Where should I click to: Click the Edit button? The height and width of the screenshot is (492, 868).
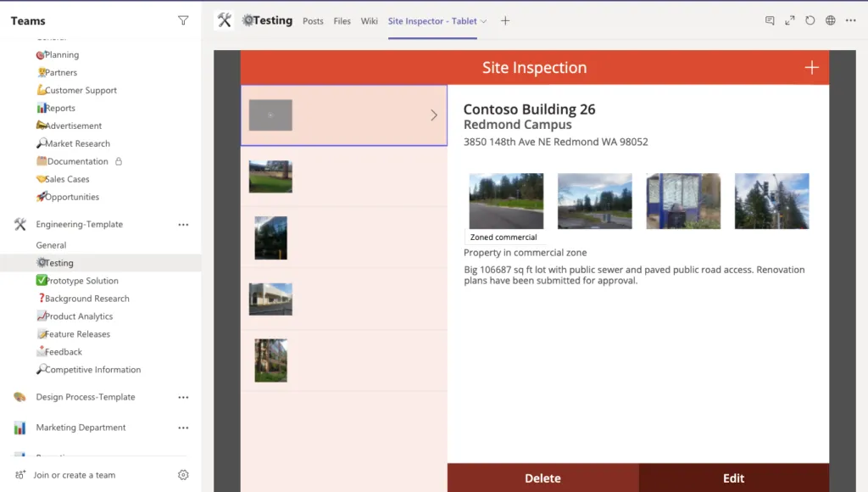(734, 478)
